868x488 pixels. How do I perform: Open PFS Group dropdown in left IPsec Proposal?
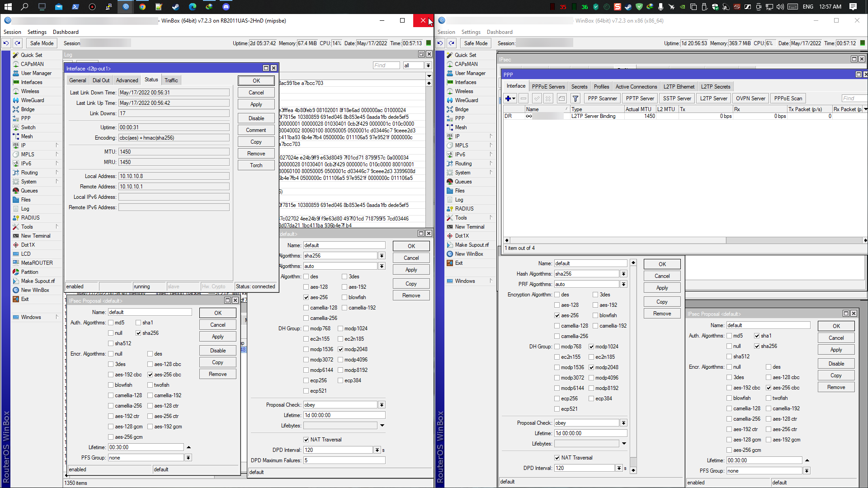point(188,458)
